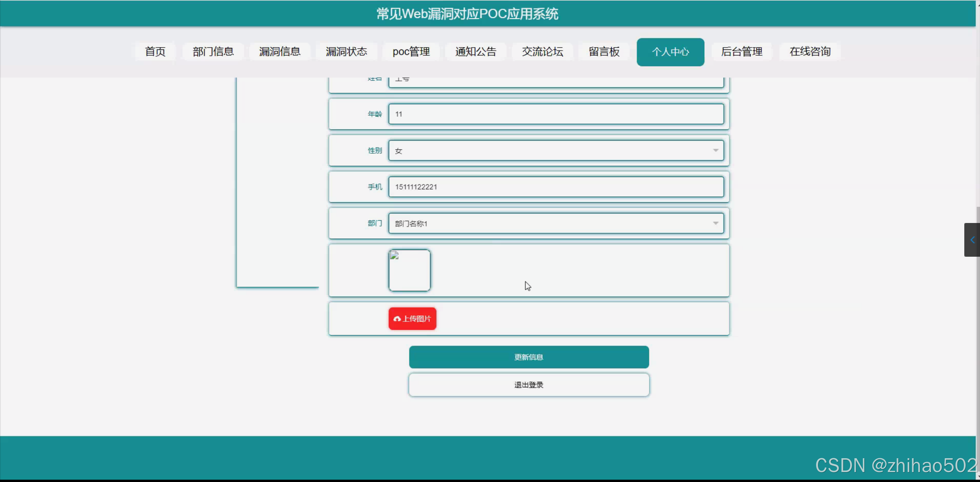980x482 pixels.
Task: Click the broken avatar image thumbnail
Action: pyautogui.click(x=409, y=270)
